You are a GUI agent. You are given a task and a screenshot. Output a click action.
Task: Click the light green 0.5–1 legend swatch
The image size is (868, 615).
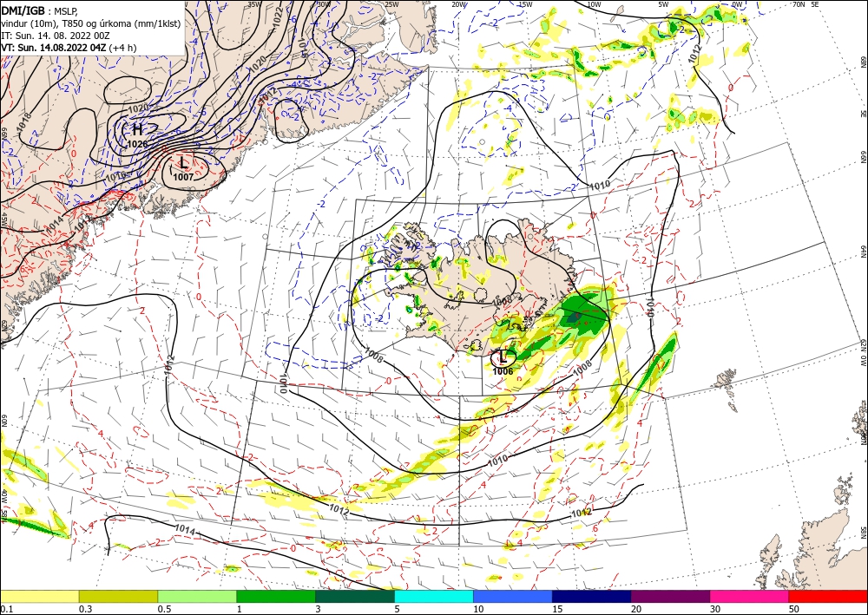click(197, 596)
